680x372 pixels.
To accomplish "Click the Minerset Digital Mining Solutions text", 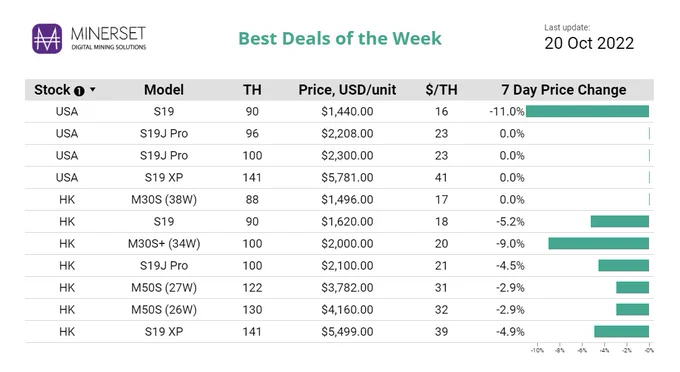I will (x=108, y=38).
